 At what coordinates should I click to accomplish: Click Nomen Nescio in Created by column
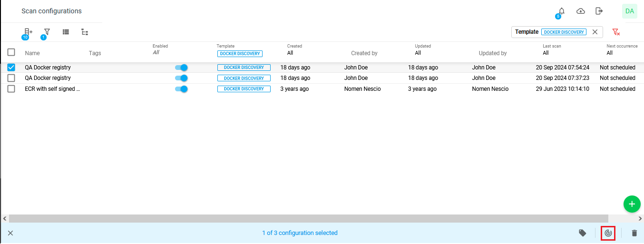(362, 89)
